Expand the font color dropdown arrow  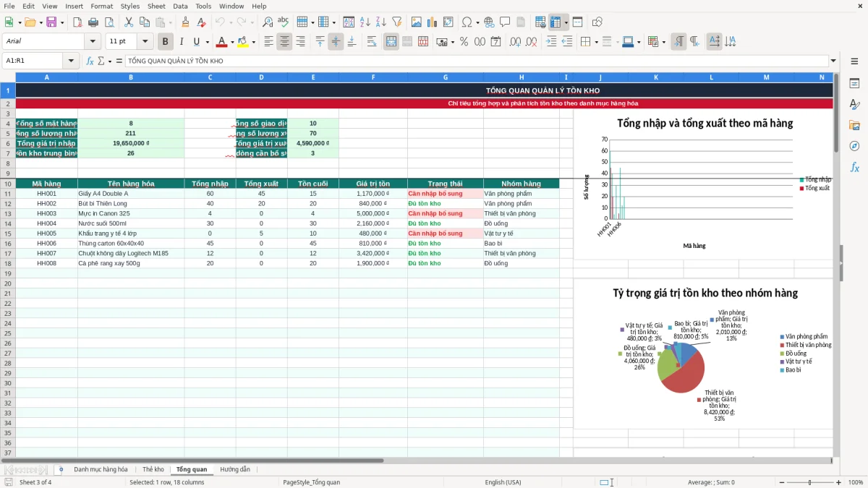tap(231, 42)
